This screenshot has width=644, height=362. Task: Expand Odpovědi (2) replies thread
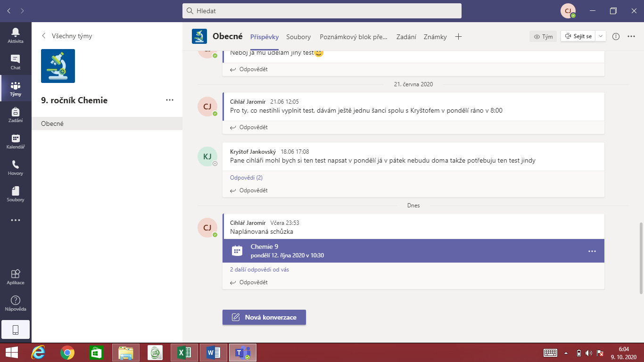point(246,178)
